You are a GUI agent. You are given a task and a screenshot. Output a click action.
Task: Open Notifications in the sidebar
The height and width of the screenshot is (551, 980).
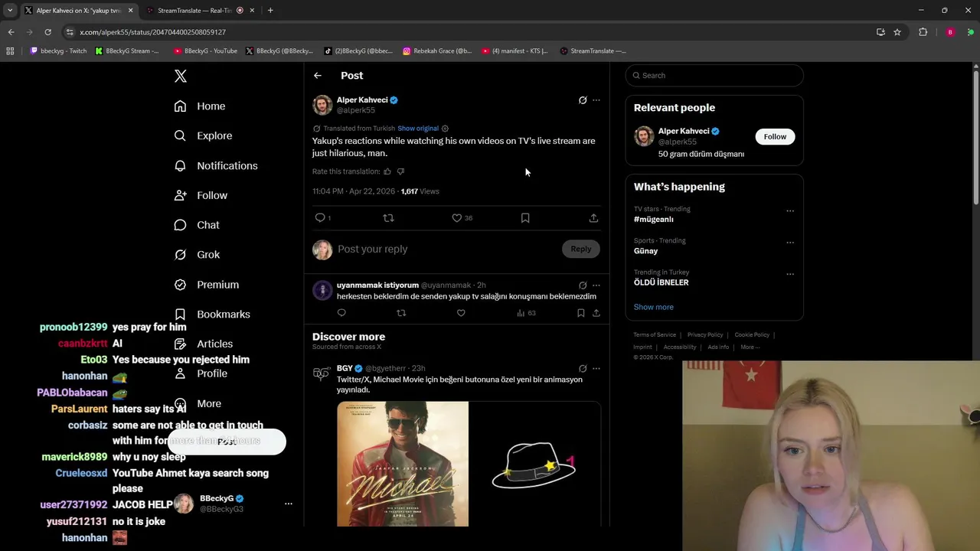[x=216, y=165]
